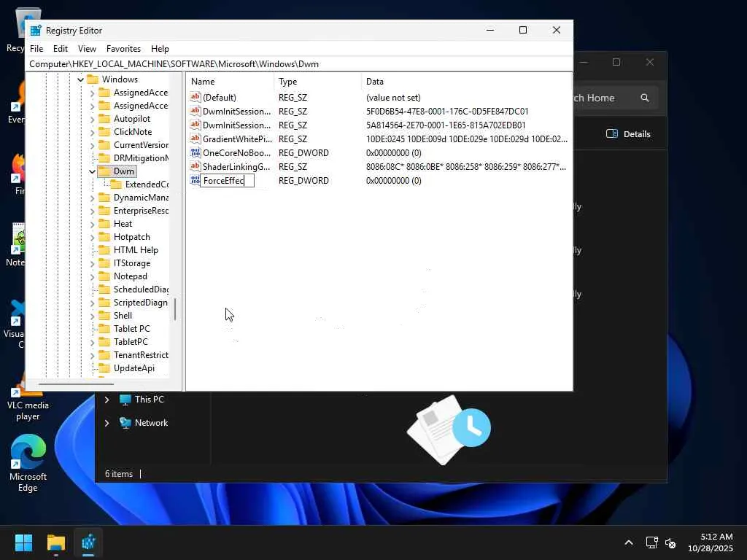Click the tree pane horizontal scrollbar
The image size is (747, 560).
click(76, 384)
